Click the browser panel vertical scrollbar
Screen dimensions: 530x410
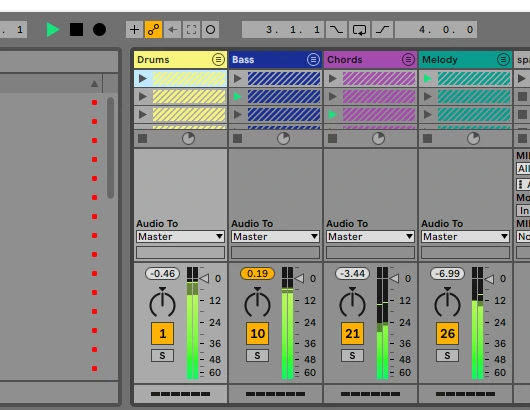pyautogui.click(x=110, y=148)
